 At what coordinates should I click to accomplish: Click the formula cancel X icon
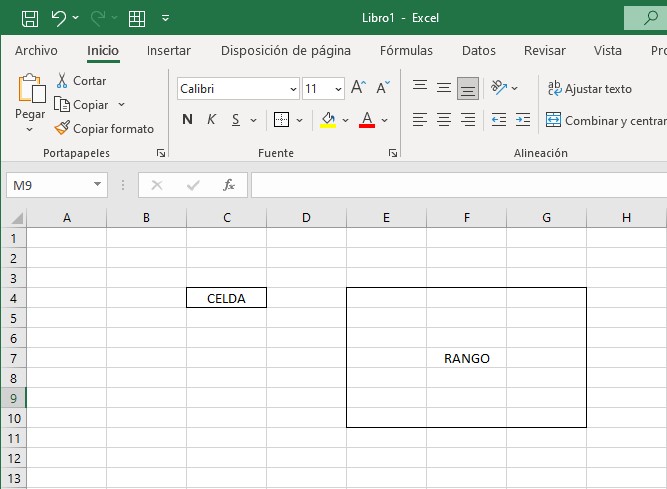click(157, 185)
